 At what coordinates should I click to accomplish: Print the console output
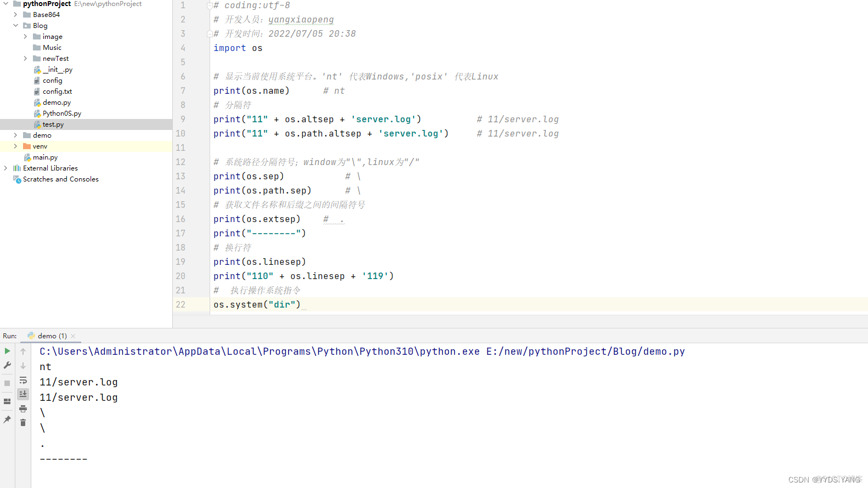[23, 408]
